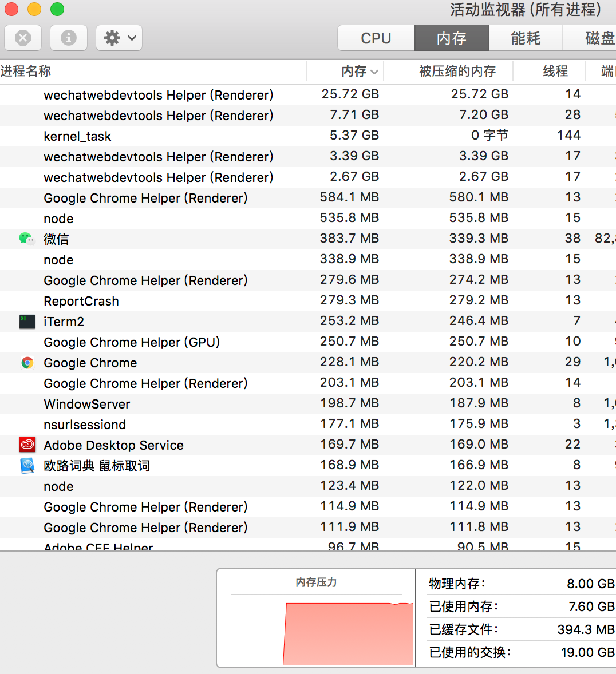The width and height of the screenshot is (616, 674).
Task: Select the node process using 338.9 MB
Action: 308,260
